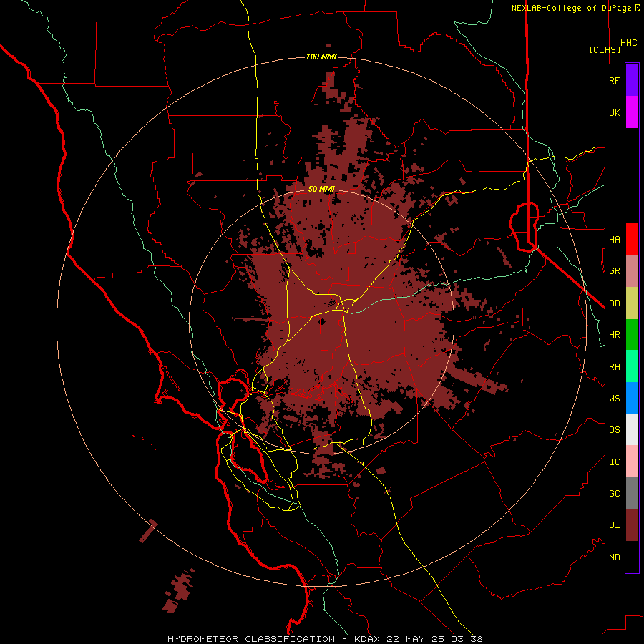
Task: Click the 'WS' legend label
Action: pyautogui.click(x=614, y=398)
